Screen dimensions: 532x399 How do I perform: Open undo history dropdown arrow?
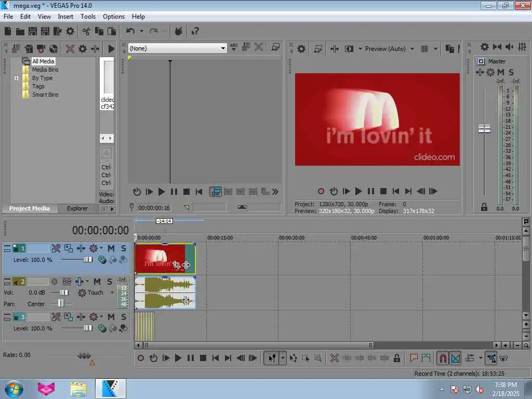click(x=141, y=32)
